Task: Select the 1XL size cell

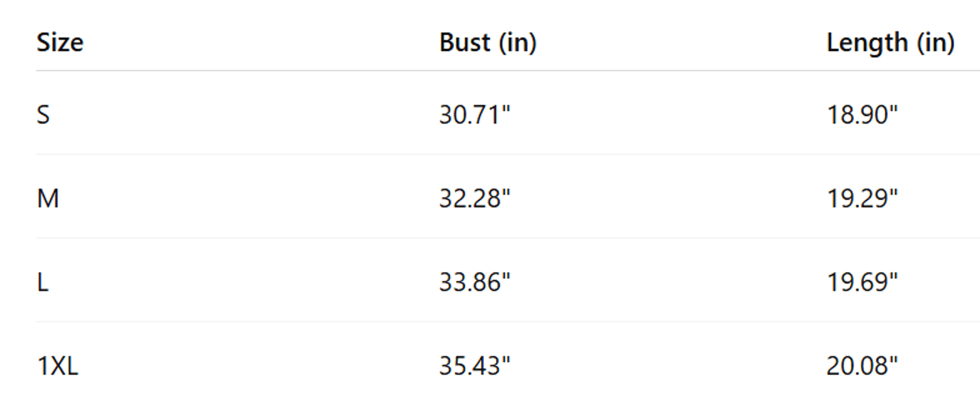Action: (x=57, y=366)
